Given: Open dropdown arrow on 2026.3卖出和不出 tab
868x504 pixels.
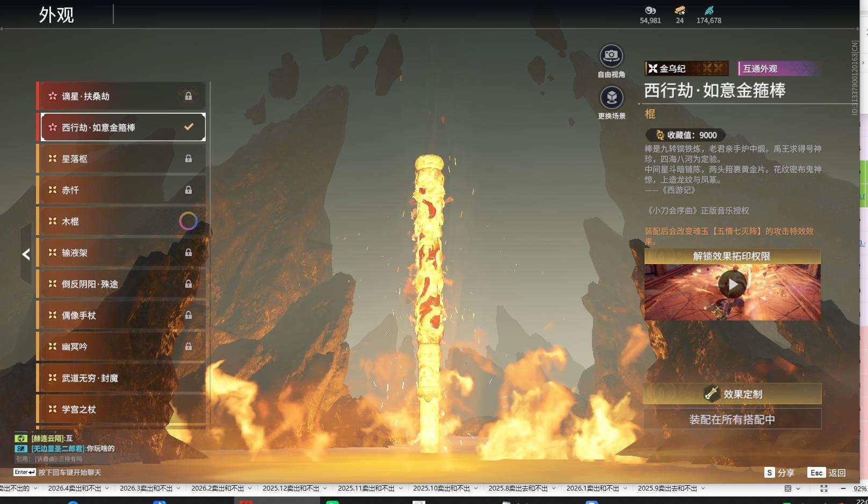Looking at the screenshot, I should click(x=178, y=488).
